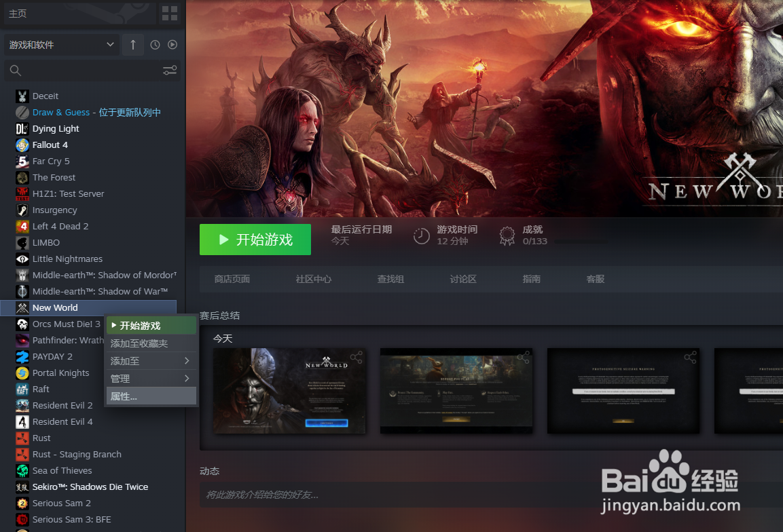
Task: Open 属性... from context menu
Action: pos(150,396)
